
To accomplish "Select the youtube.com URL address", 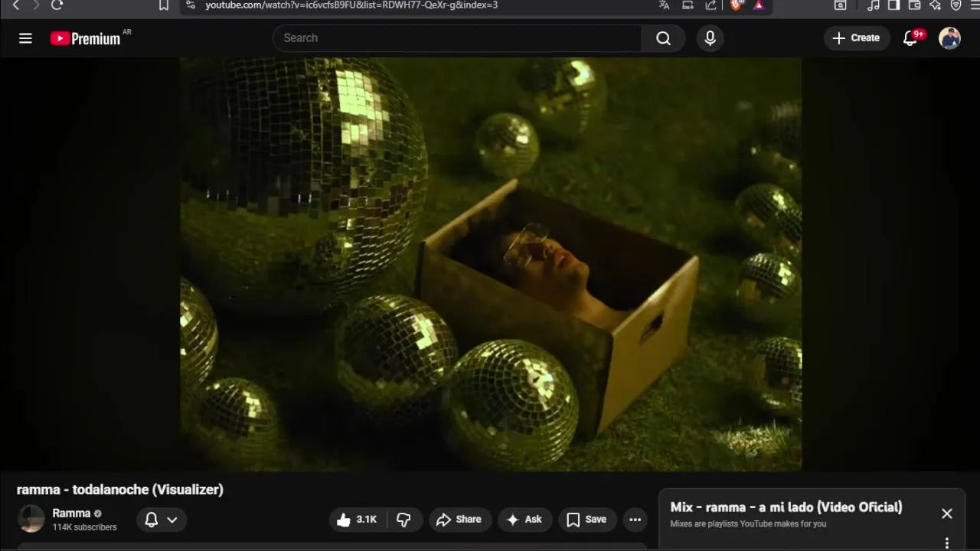I will coord(351,5).
